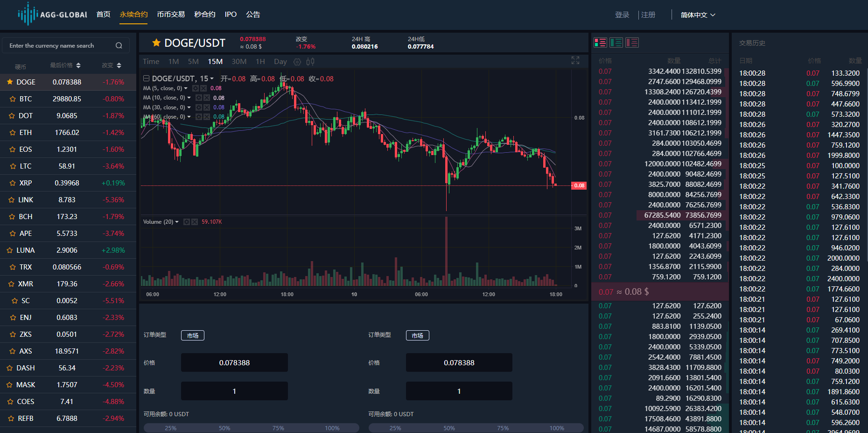Click the 登录 login link
Viewport: 868px width, 433px height.
622,15
